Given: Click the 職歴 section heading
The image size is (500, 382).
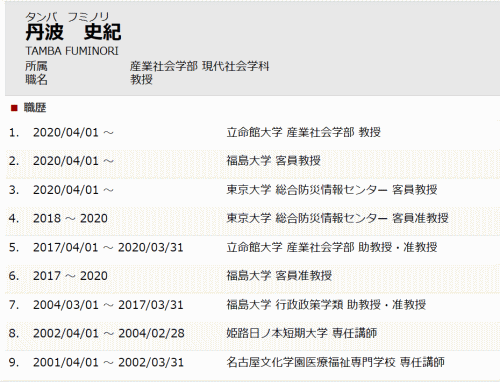Looking at the screenshot, I should (35, 108).
